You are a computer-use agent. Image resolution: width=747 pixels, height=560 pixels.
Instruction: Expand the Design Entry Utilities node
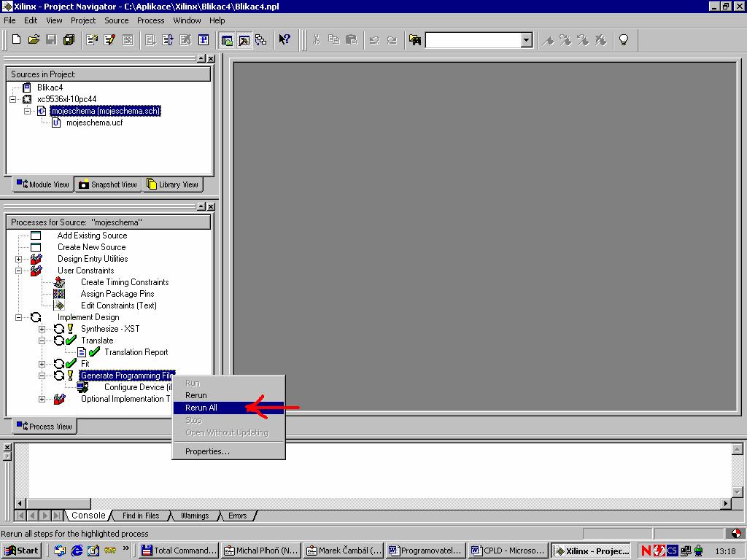18,259
